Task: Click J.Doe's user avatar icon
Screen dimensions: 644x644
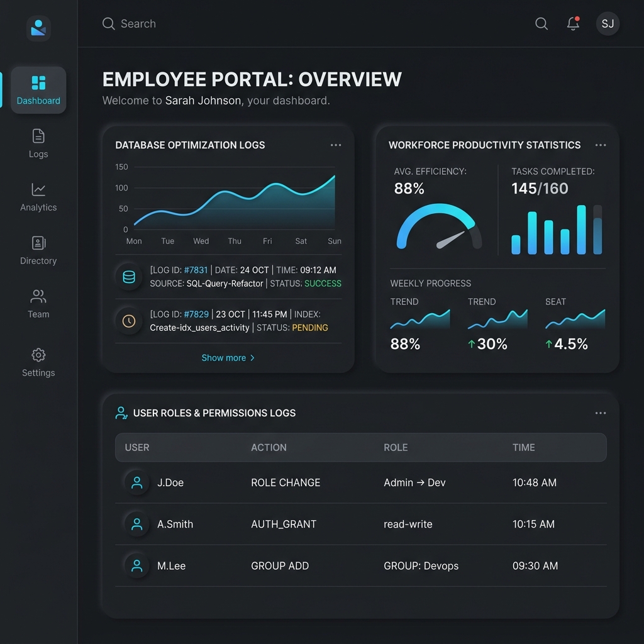Action: [x=136, y=482]
